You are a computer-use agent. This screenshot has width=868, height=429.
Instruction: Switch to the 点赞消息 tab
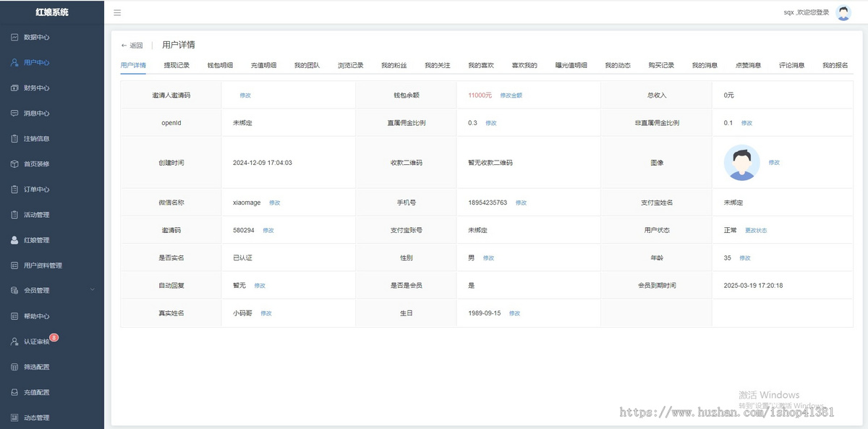pos(748,65)
